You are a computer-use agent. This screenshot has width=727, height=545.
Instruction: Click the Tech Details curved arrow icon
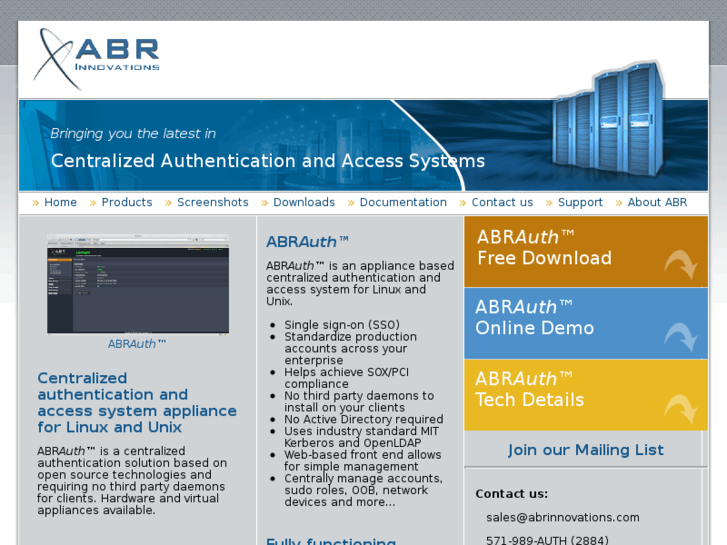(x=681, y=409)
